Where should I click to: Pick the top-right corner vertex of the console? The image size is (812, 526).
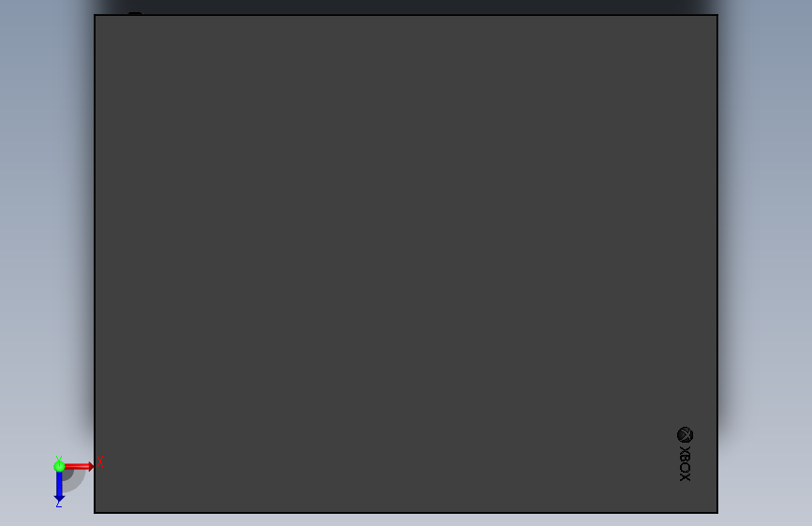[x=717, y=15]
